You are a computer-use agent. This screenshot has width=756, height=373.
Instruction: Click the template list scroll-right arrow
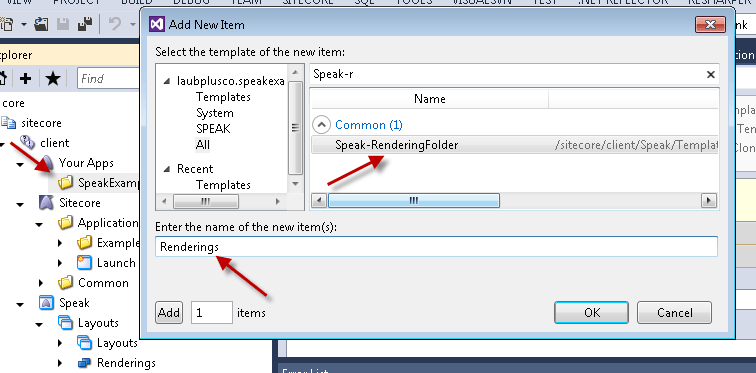point(709,200)
